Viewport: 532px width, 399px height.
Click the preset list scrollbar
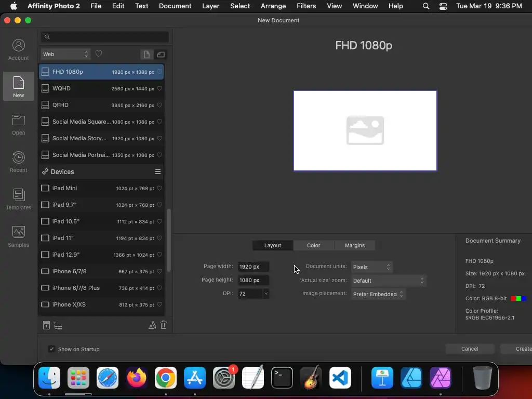tap(169, 241)
